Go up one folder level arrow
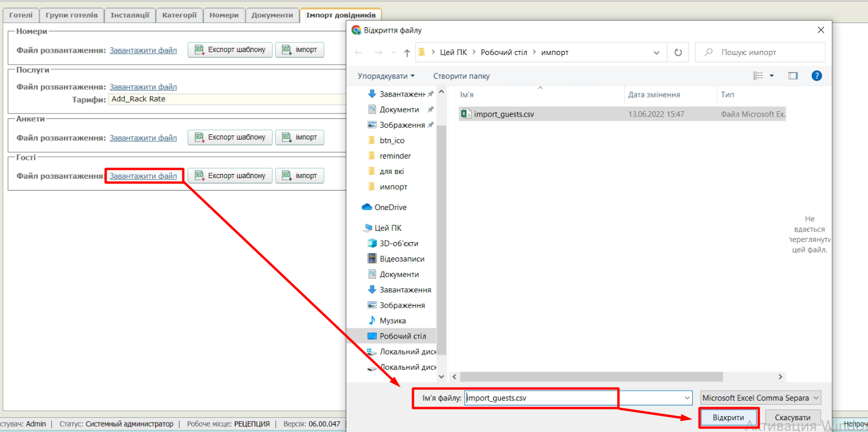 (x=407, y=53)
